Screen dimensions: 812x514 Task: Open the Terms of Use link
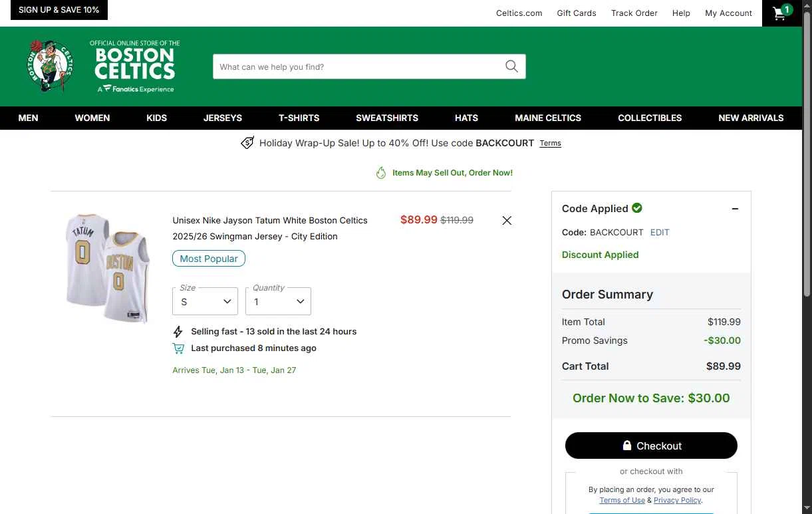coord(622,500)
